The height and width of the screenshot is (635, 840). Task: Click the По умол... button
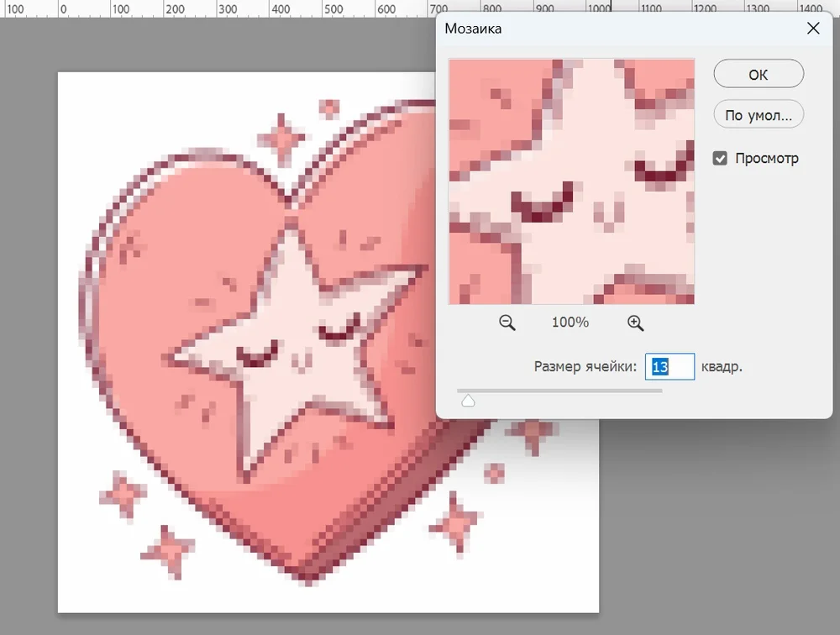coord(758,115)
